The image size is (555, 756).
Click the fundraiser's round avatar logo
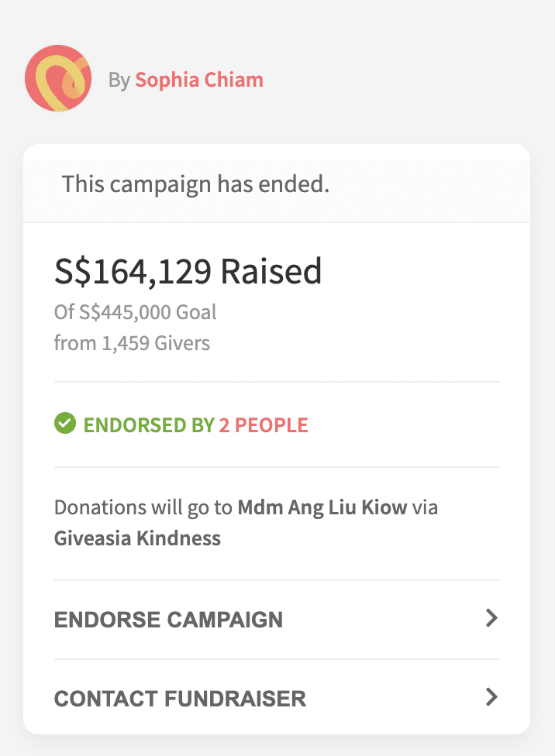(x=58, y=79)
